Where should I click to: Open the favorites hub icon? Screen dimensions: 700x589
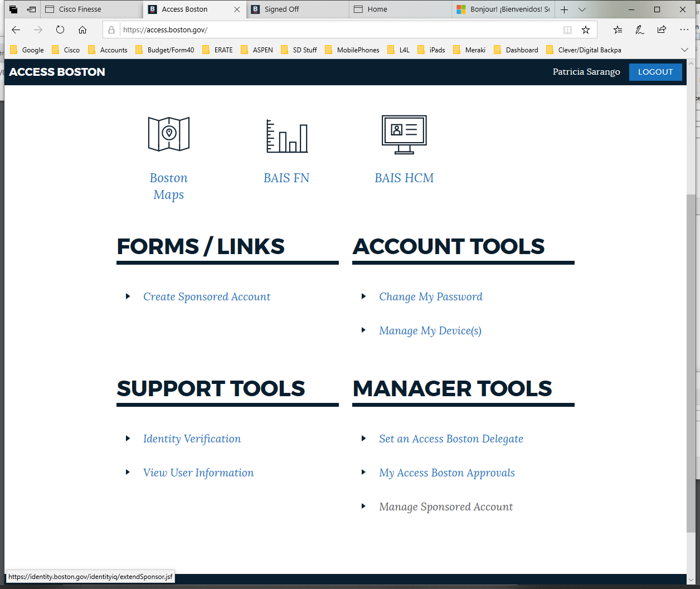(x=618, y=30)
